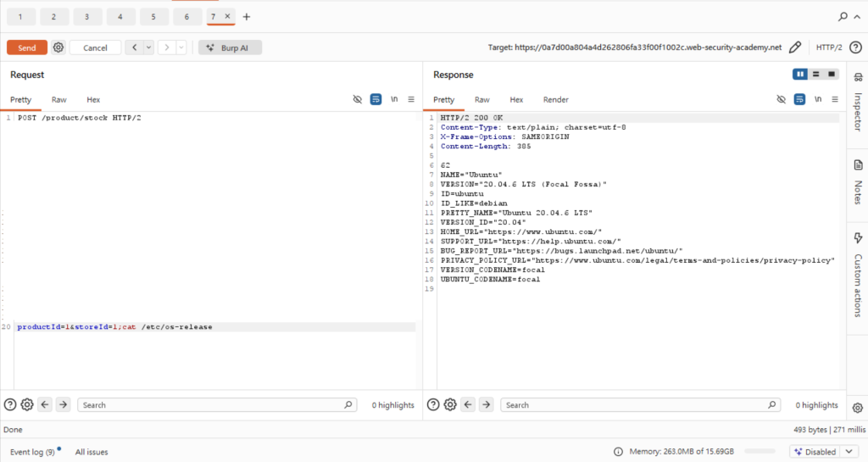Switch Response view to Raw
Screen dimensions: 868x462
[x=481, y=99]
